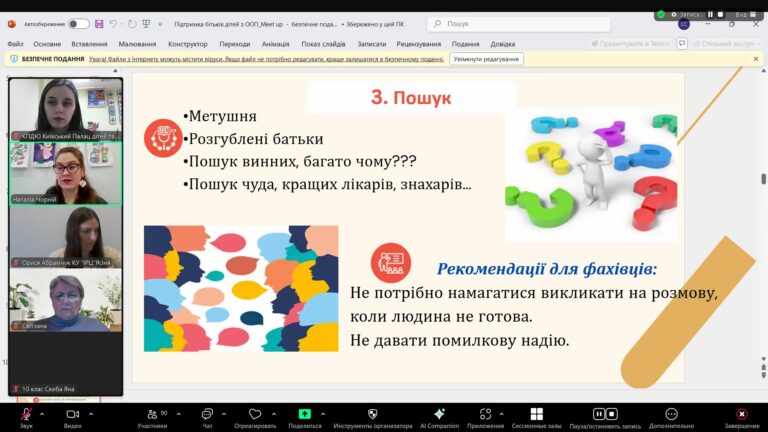Toggle the Автозбереження autosave switch
Screen dimensions: 768x432
coord(78,23)
